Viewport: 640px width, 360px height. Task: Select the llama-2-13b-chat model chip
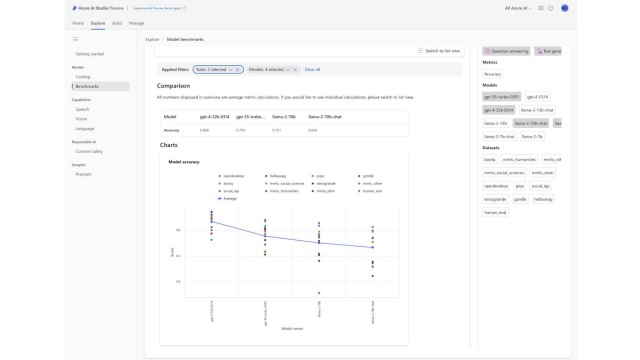pos(537,110)
